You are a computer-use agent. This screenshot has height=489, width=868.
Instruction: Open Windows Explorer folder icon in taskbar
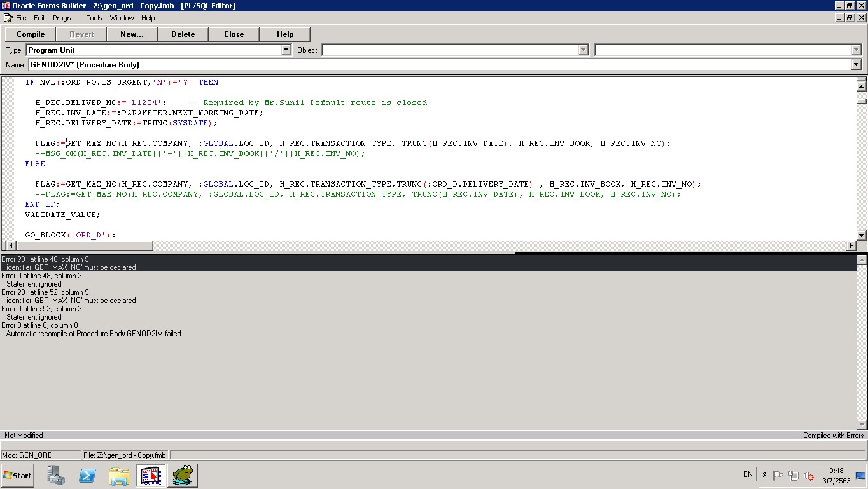point(119,475)
